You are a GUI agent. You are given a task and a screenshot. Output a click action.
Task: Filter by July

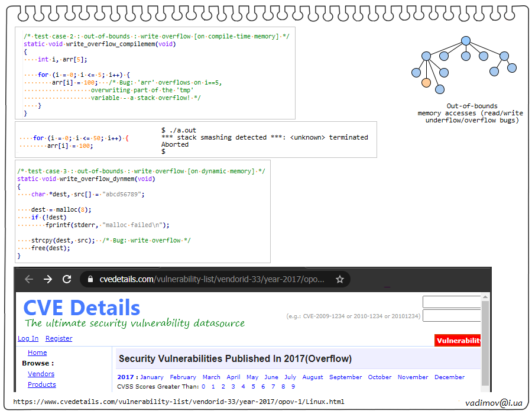(290, 377)
